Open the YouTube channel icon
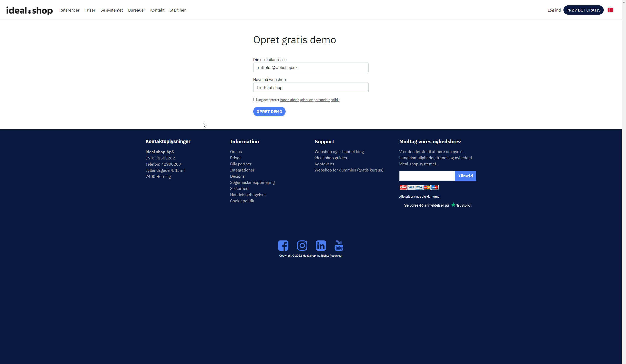 click(x=339, y=246)
